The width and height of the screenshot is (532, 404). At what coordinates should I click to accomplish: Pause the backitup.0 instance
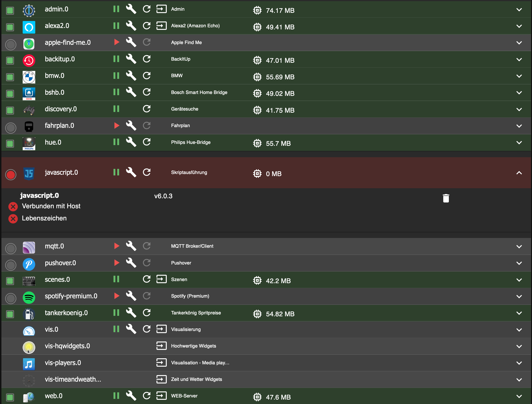[116, 59]
